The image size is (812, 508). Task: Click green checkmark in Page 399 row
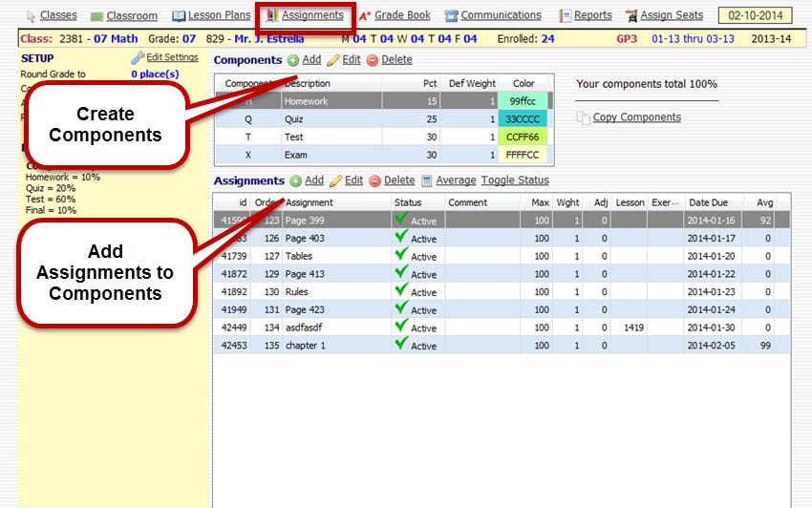tap(401, 219)
